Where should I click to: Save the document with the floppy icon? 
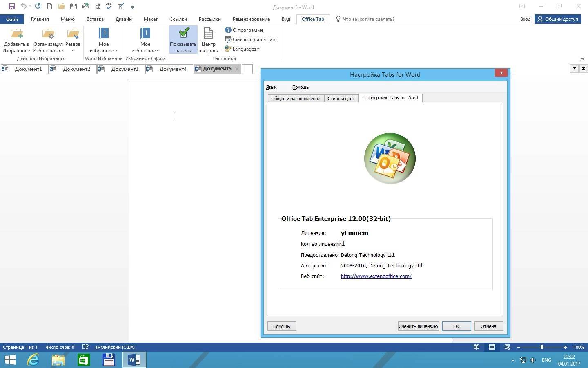12,7
